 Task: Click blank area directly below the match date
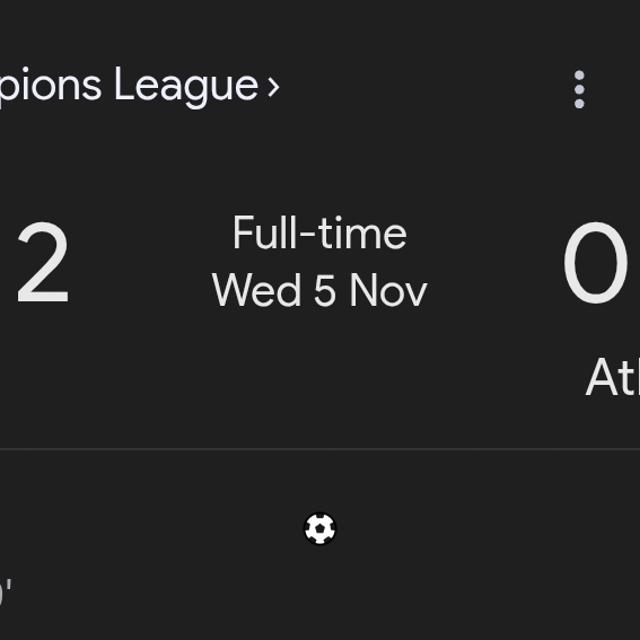pos(320,370)
